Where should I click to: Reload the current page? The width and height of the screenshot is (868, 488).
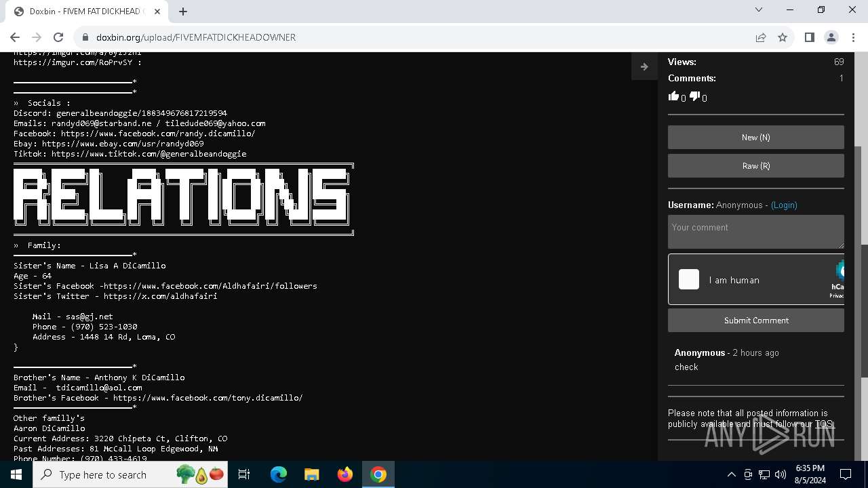(58, 37)
